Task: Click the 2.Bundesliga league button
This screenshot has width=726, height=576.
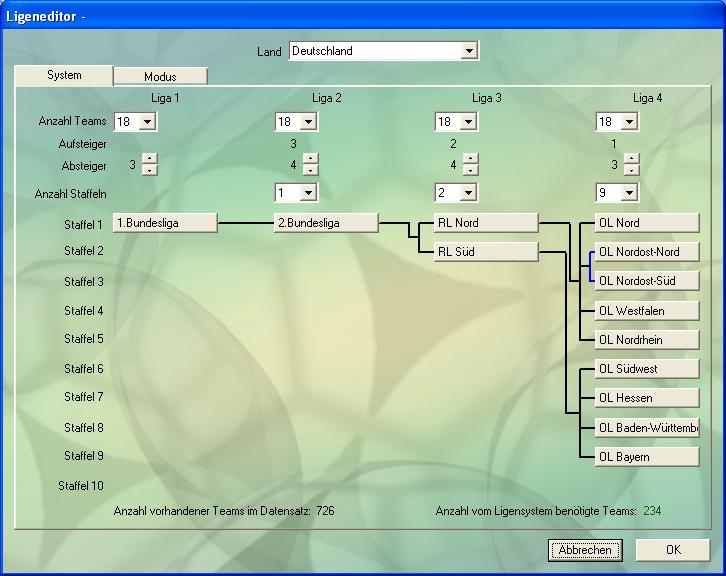Action: point(326,223)
